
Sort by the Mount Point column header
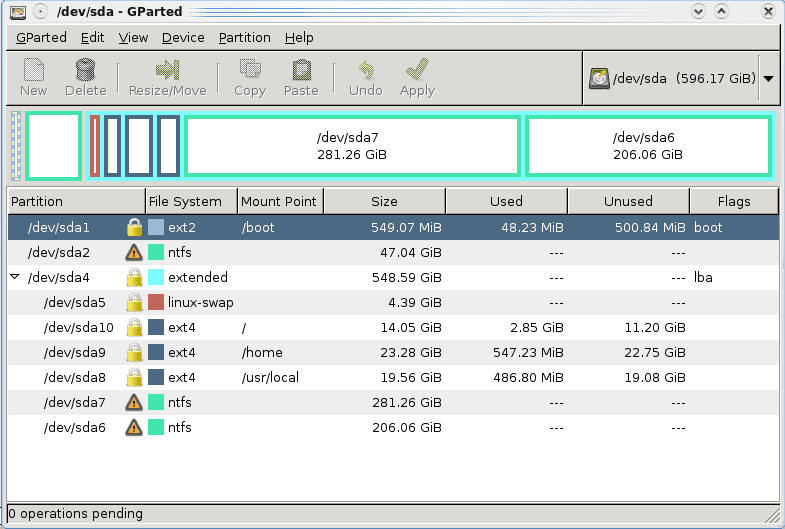(280, 201)
